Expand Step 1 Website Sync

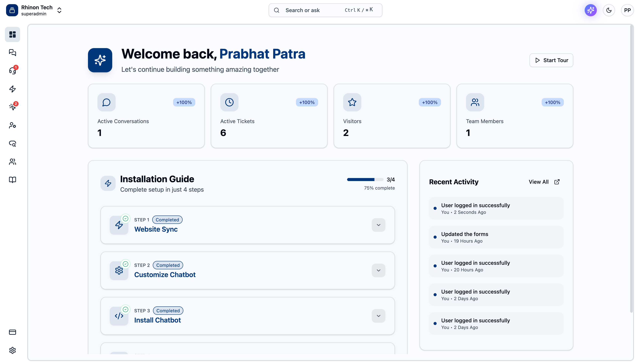(378, 225)
